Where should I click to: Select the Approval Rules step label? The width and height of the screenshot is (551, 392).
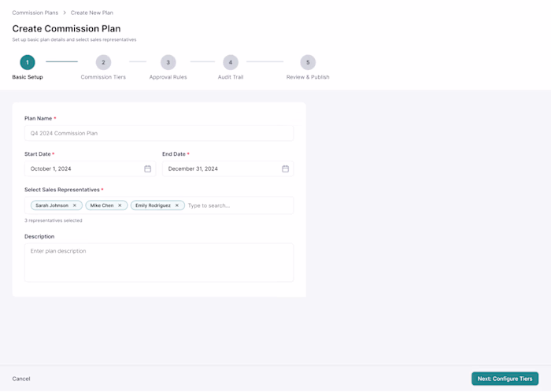[168, 77]
